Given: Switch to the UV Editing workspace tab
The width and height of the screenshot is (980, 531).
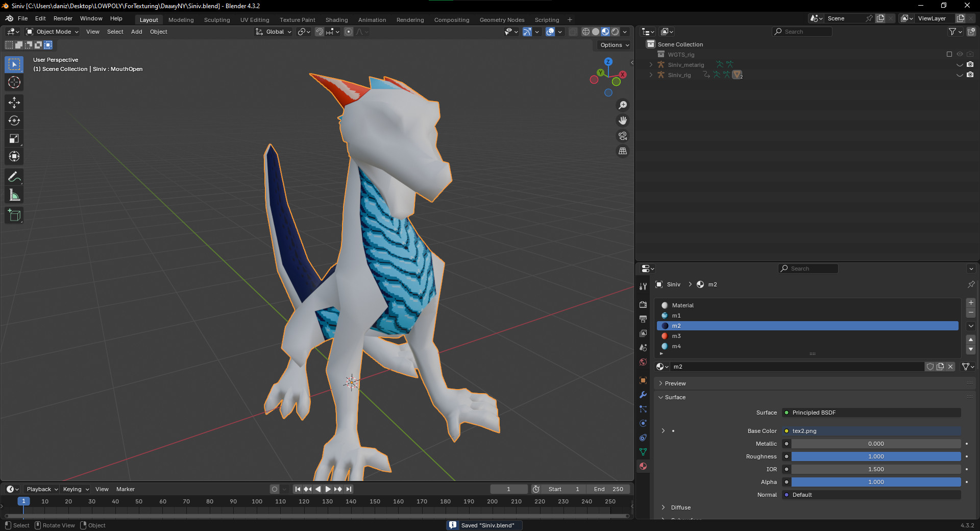Looking at the screenshot, I should [255, 20].
